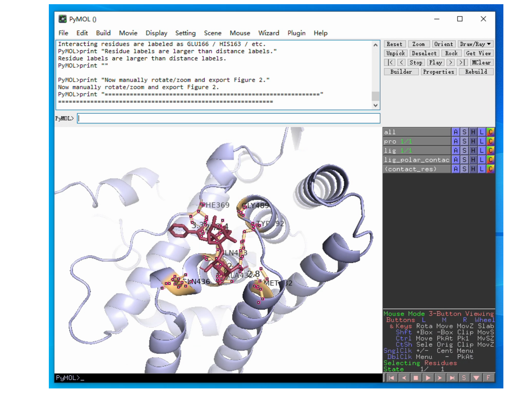Toggle visibility of 'all' object name
Viewport: 532px width, 396px height.
(417, 132)
